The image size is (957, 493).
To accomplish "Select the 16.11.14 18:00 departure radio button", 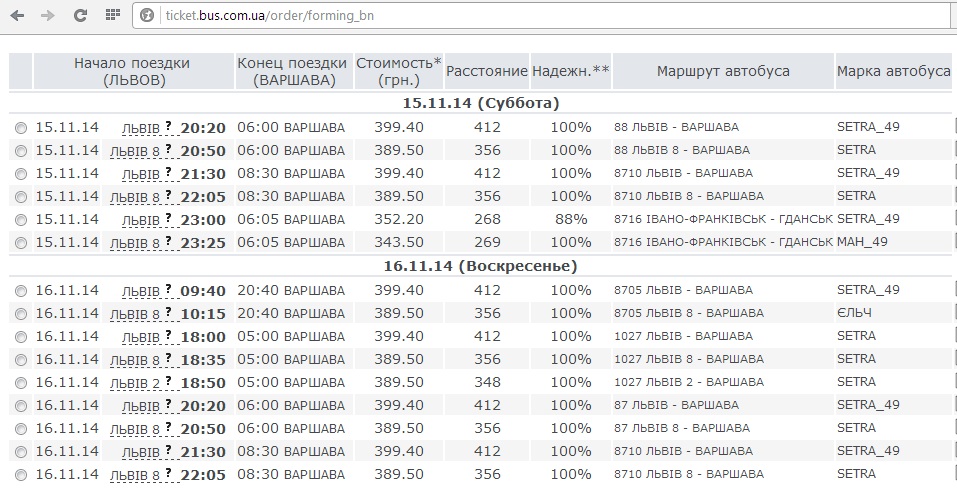I will (21, 337).
